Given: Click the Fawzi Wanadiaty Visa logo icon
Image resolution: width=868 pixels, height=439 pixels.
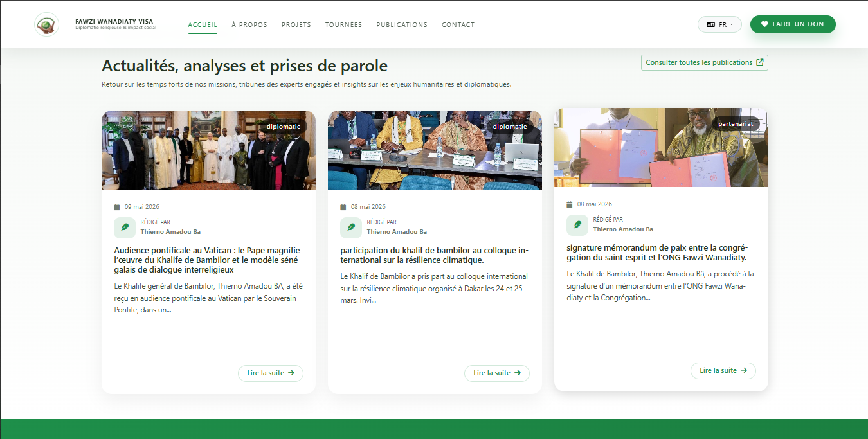Looking at the screenshot, I should [x=46, y=24].
